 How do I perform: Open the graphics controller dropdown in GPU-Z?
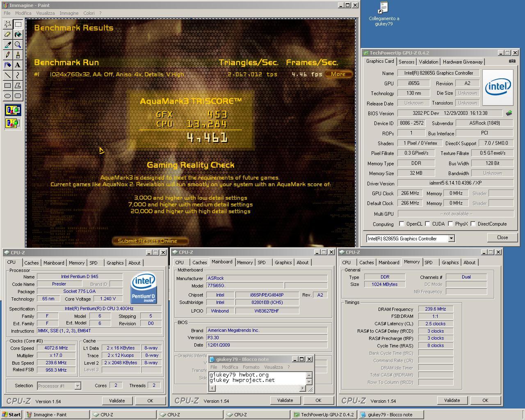pyautogui.click(x=451, y=238)
